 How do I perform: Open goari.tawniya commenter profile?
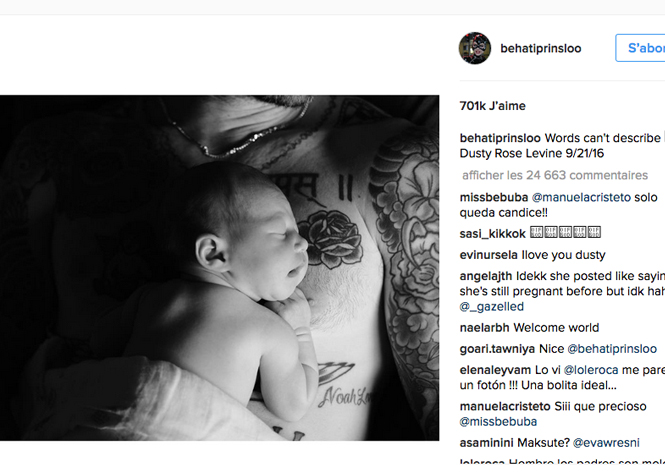pyautogui.click(x=497, y=349)
